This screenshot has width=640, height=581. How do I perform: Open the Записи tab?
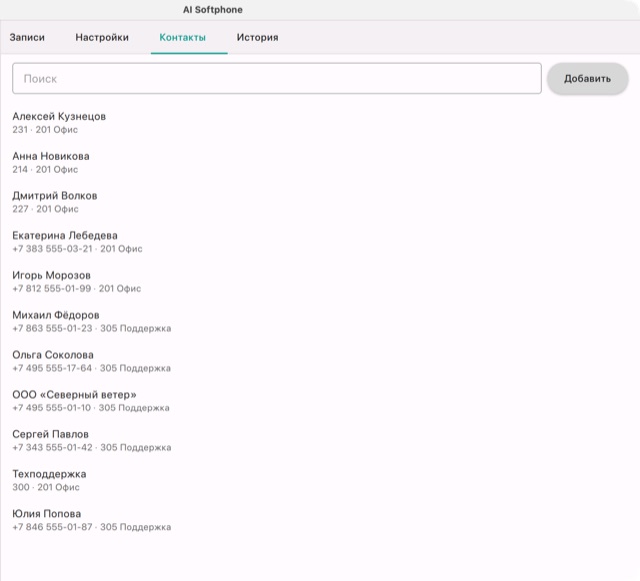27,38
